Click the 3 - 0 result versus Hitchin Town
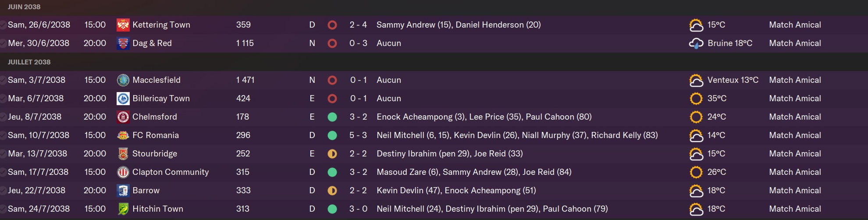Image resolution: width=868 pixels, height=220 pixels. coord(358,209)
